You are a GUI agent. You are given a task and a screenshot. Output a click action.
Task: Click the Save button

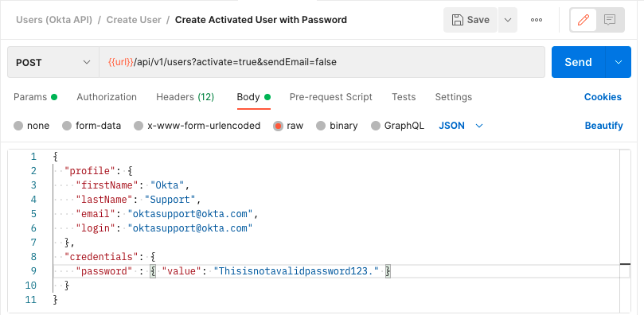click(x=470, y=20)
